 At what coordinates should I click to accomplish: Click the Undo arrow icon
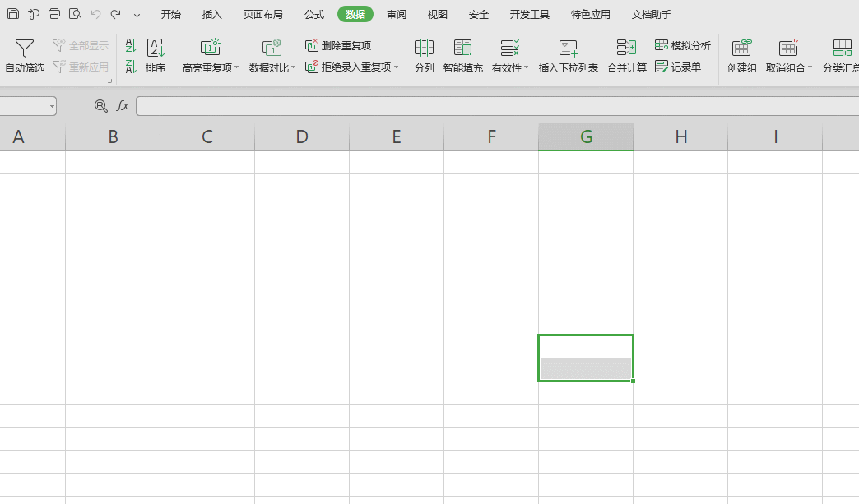point(96,14)
